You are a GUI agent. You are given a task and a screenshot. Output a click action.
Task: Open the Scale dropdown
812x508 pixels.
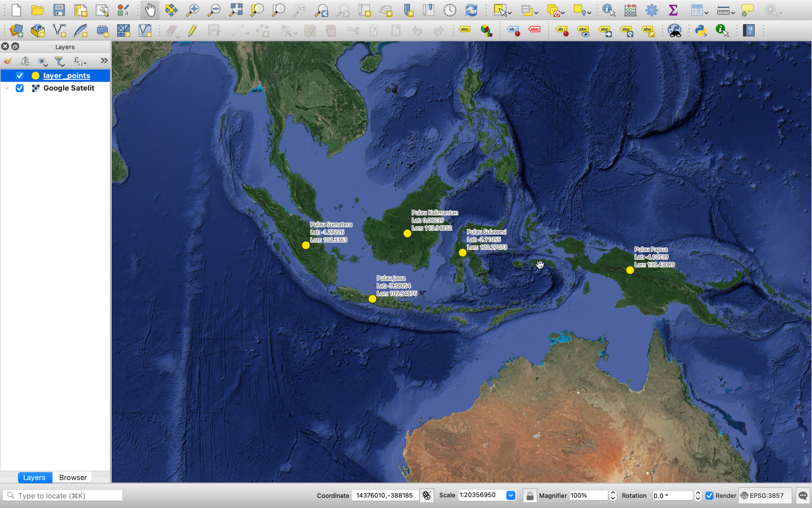[511, 495]
